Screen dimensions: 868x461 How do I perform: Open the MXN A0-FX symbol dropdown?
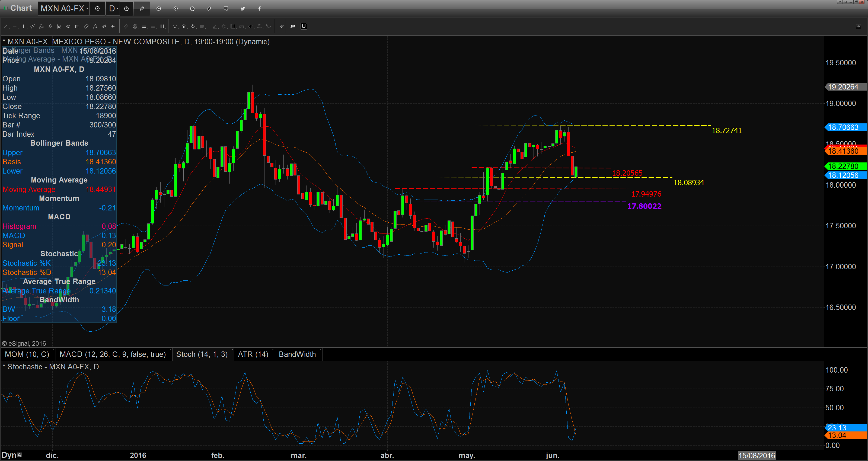click(63, 8)
